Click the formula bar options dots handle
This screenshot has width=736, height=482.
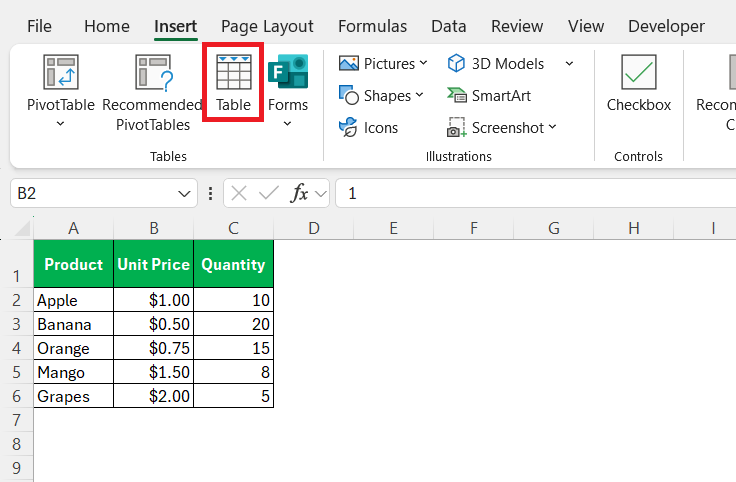coord(210,193)
